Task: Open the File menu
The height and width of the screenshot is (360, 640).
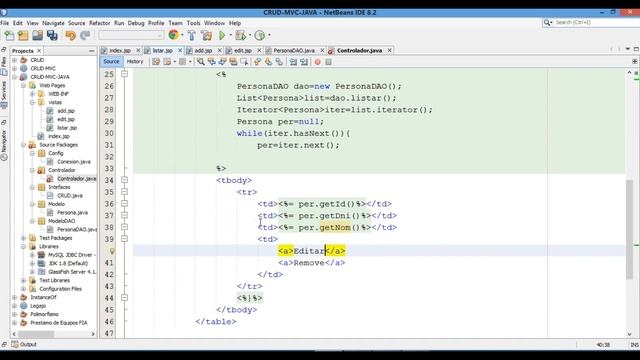Action: [x=5, y=23]
